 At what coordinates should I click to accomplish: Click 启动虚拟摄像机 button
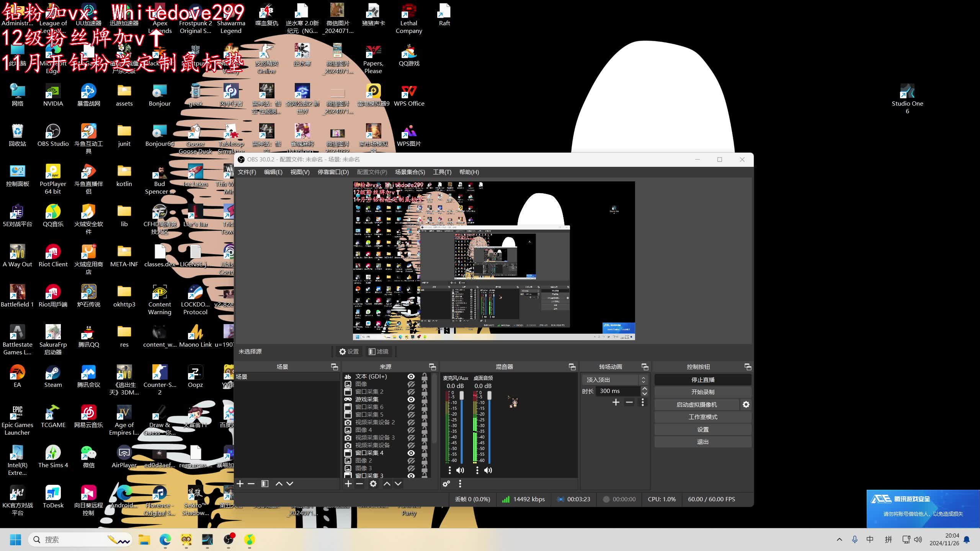(x=697, y=404)
